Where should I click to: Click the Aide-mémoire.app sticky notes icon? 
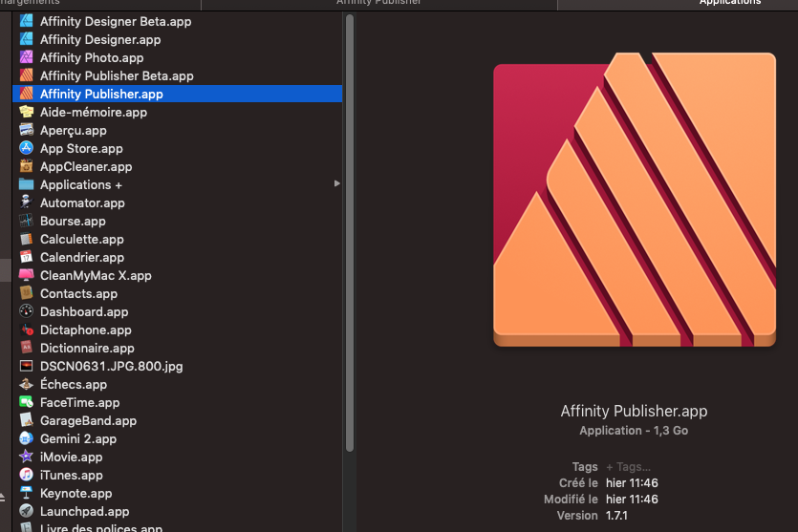(26, 112)
